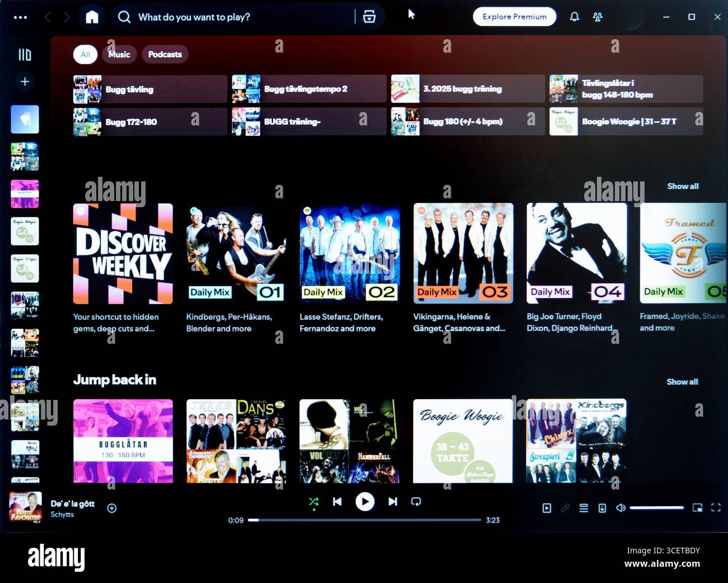Viewport: 728px width, 583px height.
Task: Create a playlist with plus icon
Action: click(25, 81)
